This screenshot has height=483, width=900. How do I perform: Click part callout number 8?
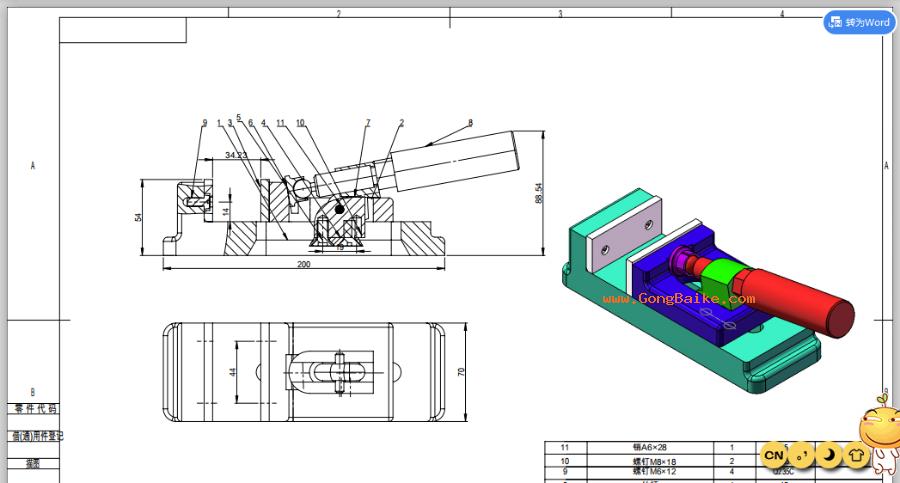click(470, 122)
